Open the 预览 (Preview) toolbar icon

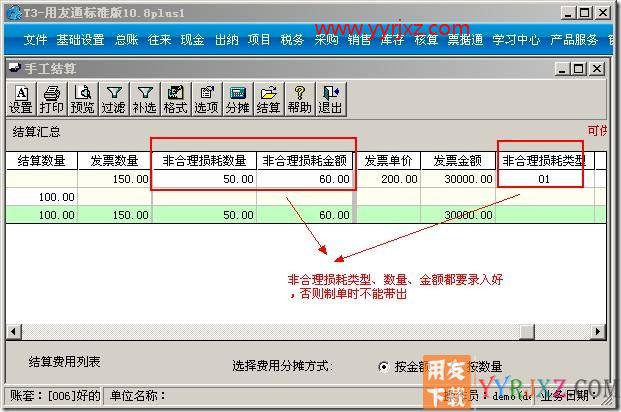[83, 99]
